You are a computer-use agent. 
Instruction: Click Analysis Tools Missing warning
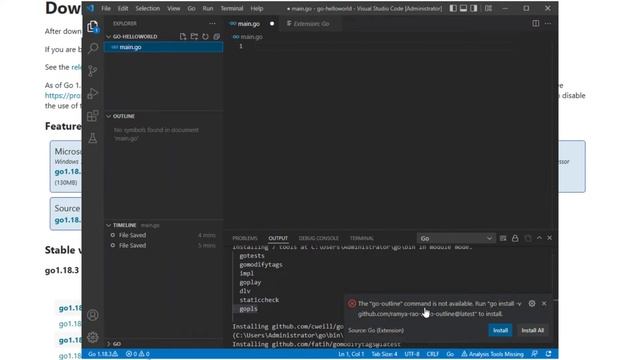pos(492,354)
